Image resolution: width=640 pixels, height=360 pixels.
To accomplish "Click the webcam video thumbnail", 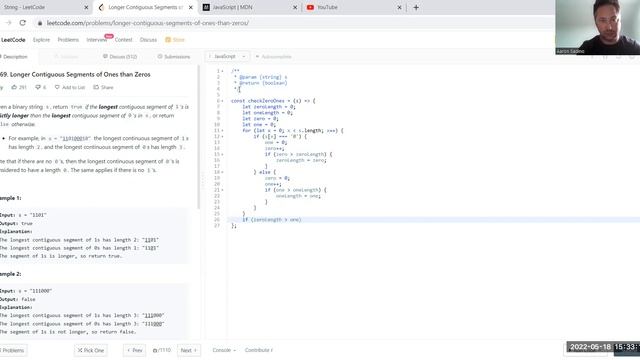I will click(598, 27).
